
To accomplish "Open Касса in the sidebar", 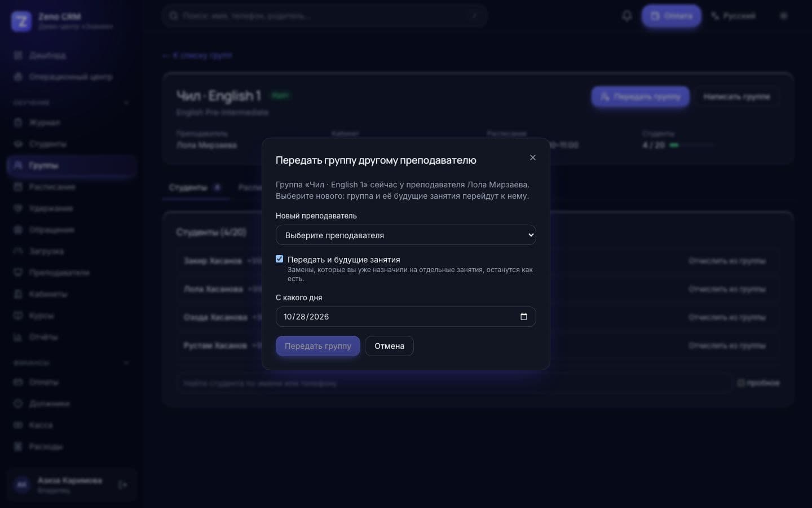I will (72, 425).
